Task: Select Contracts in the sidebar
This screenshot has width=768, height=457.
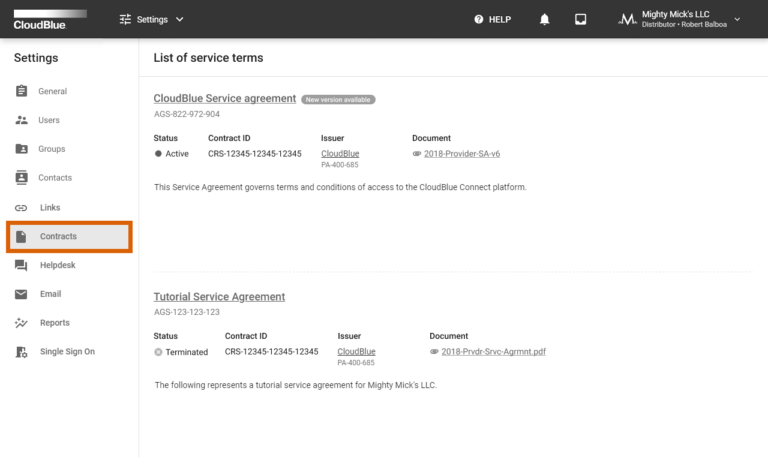Action: pos(69,237)
